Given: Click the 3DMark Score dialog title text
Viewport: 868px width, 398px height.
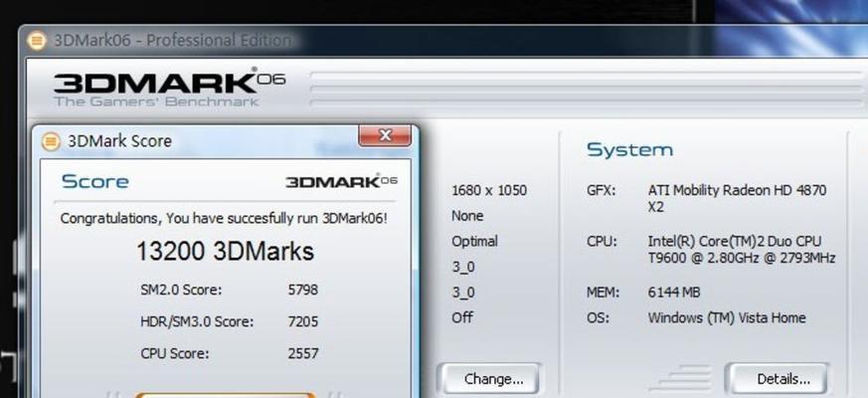Looking at the screenshot, I should point(119,141).
